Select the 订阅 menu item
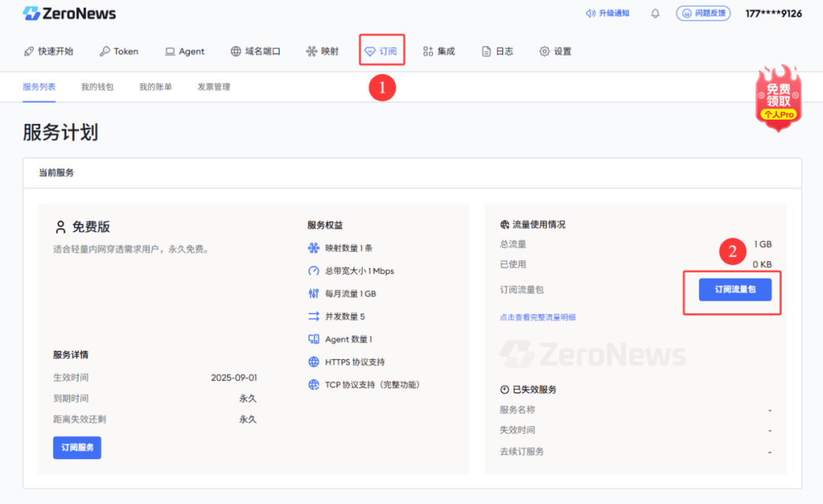823x504 pixels. (x=382, y=52)
